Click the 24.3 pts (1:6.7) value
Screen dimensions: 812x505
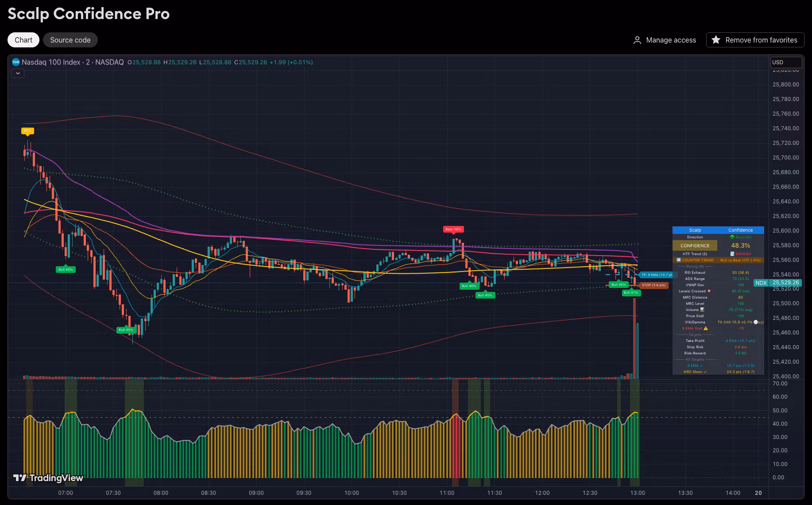pyautogui.click(x=740, y=372)
